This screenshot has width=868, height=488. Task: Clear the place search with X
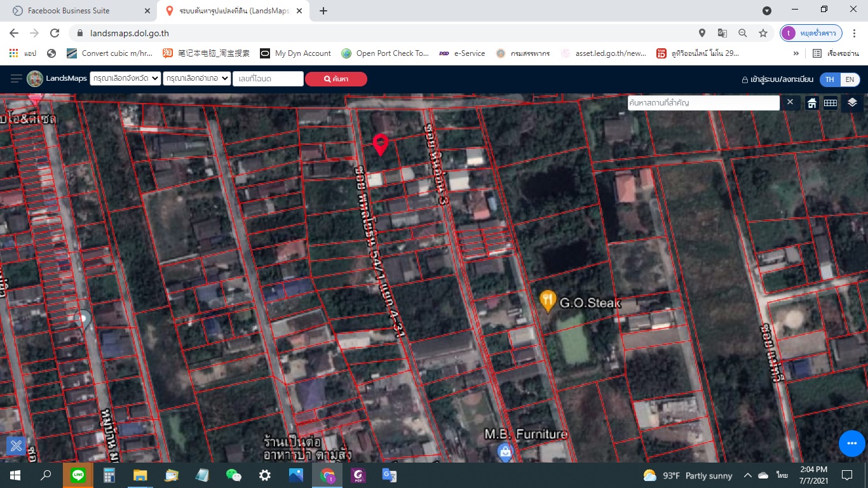tap(790, 102)
